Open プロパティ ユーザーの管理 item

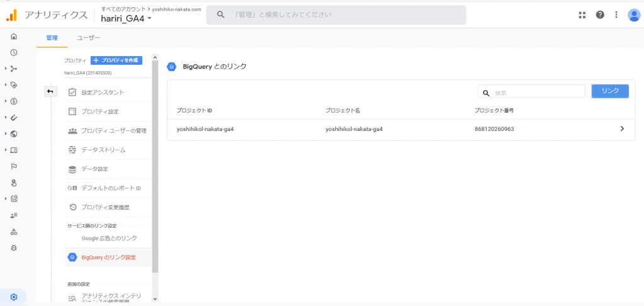click(x=108, y=131)
